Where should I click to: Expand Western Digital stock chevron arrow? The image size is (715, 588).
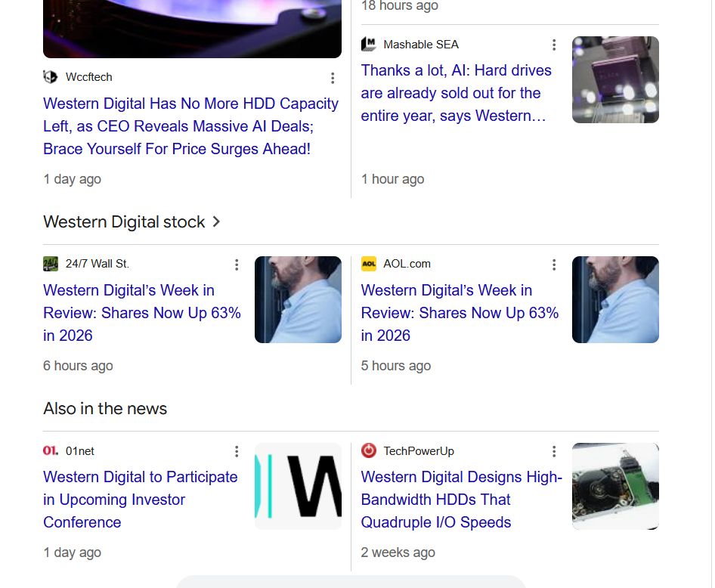point(217,222)
